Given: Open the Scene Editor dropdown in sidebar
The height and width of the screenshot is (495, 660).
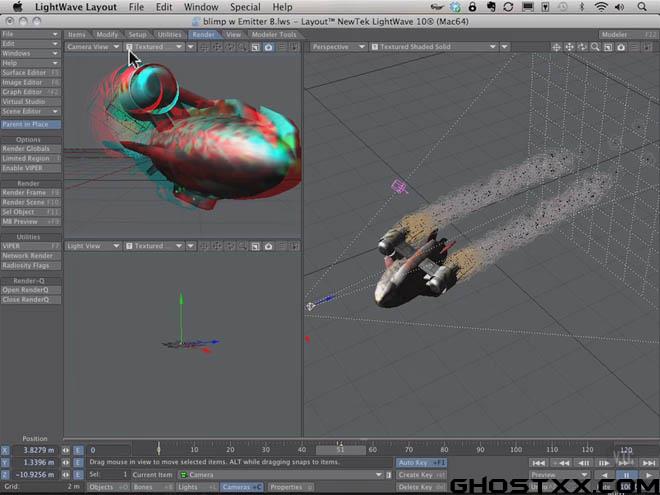Looking at the screenshot, I should (x=31, y=112).
